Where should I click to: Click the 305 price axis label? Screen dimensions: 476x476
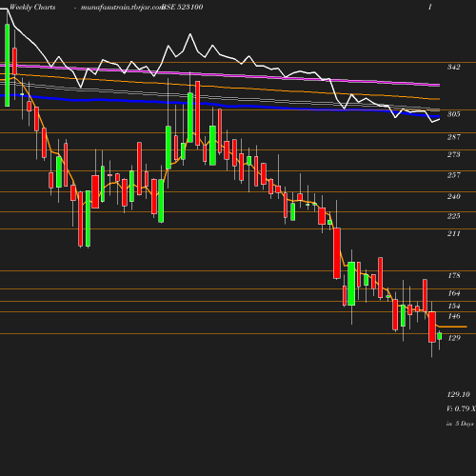point(453,114)
